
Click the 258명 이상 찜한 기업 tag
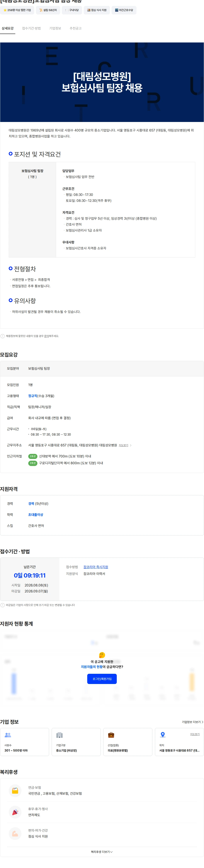(17, 10)
